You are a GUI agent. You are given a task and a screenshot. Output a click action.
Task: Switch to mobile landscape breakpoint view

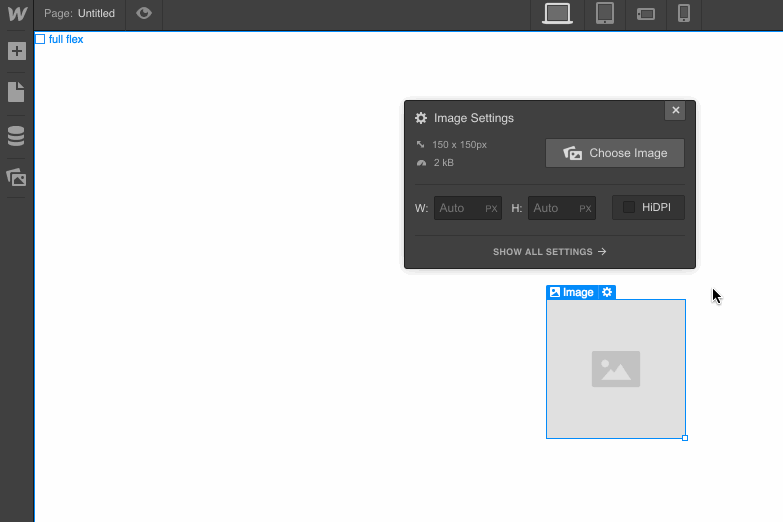tap(646, 14)
